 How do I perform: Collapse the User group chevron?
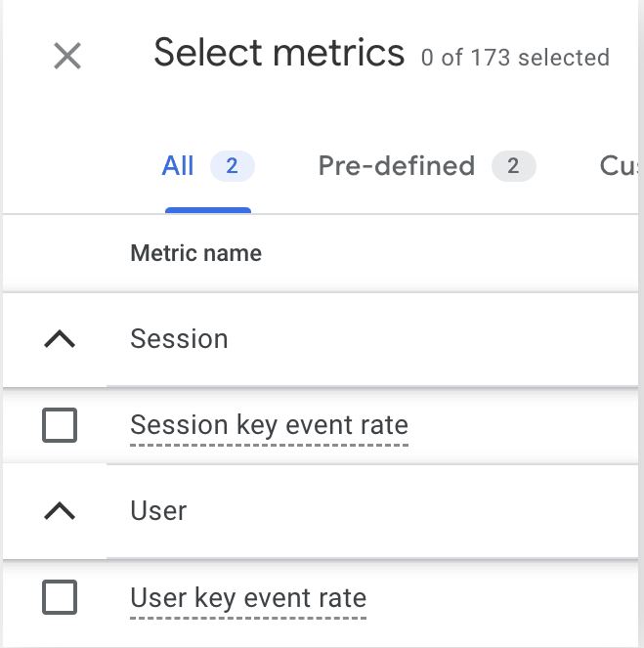pyautogui.click(x=60, y=511)
